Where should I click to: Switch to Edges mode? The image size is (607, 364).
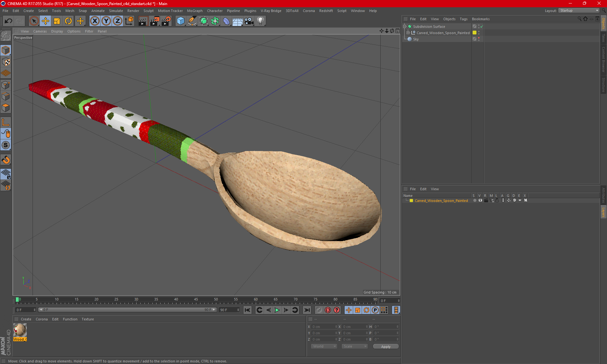pos(6,96)
